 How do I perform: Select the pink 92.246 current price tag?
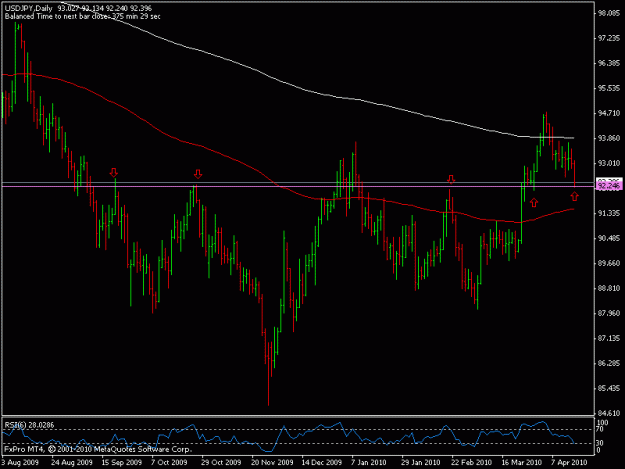[x=609, y=186]
